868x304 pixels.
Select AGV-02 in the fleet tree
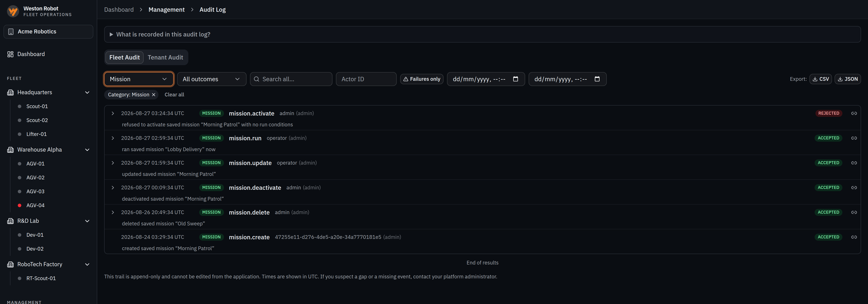pyautogui.click(x=35, y=178)
